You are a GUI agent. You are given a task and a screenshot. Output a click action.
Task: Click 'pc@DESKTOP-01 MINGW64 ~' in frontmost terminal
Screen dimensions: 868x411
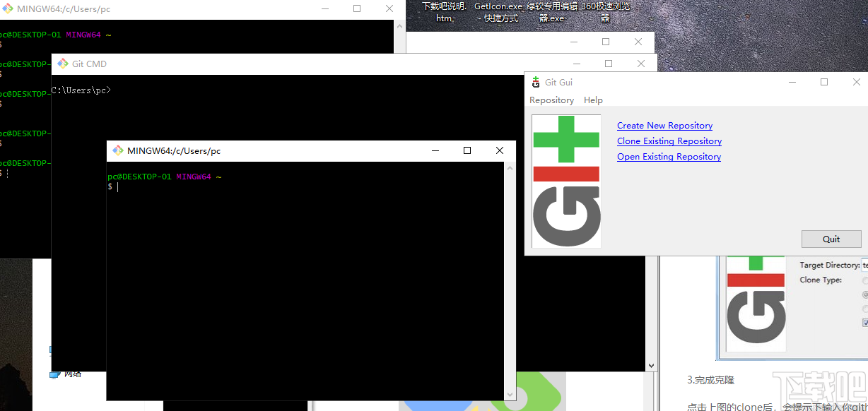click(x=164, y=177)
